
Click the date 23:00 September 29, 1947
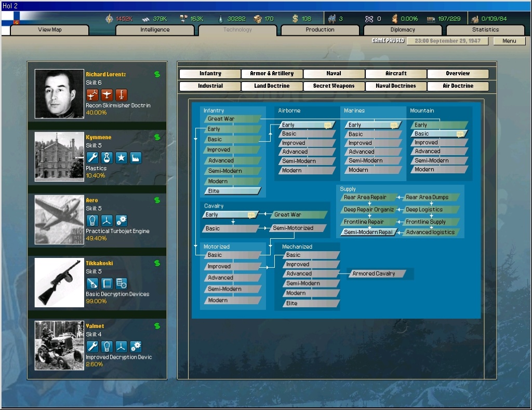pyautogui.click(x=447, y=41)
